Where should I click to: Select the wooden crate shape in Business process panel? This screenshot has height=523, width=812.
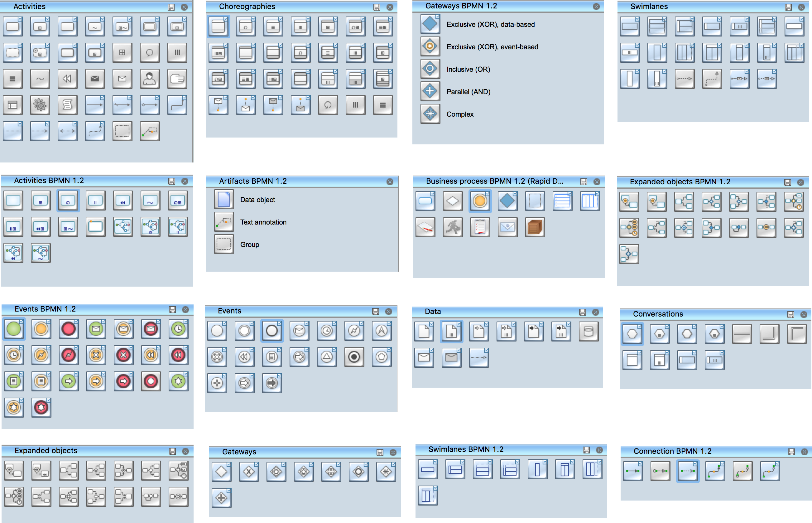tap(534, 228)
